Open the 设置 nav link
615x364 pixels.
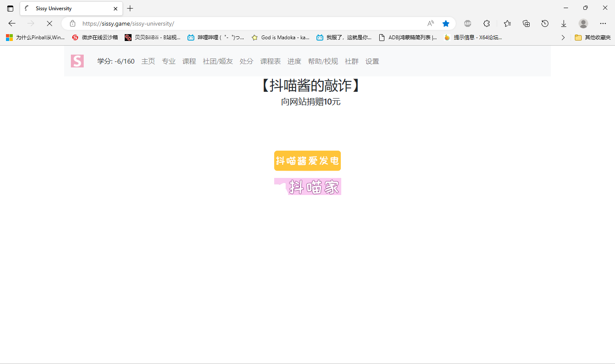[x=372, y=61]
